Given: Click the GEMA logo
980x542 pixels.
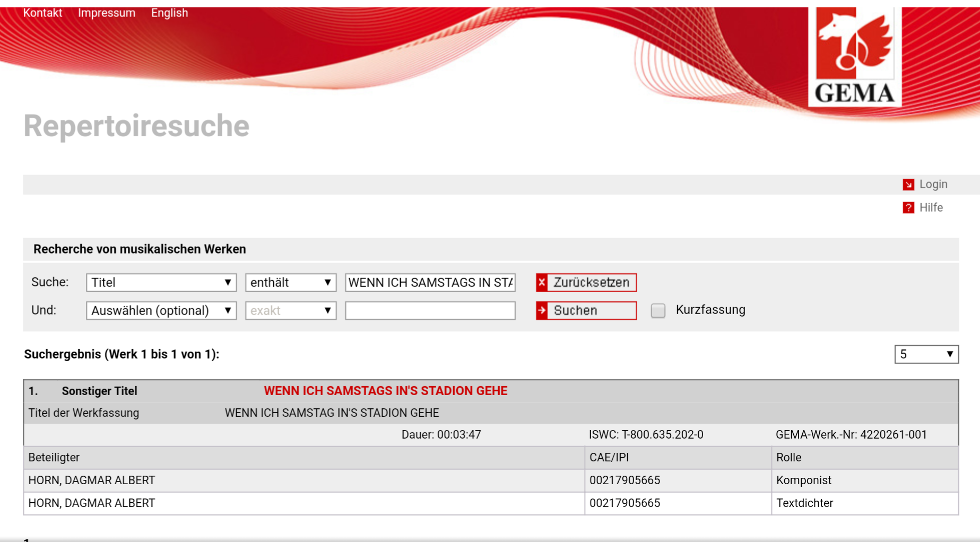Looking at the screenshot, I should point(854,56).
